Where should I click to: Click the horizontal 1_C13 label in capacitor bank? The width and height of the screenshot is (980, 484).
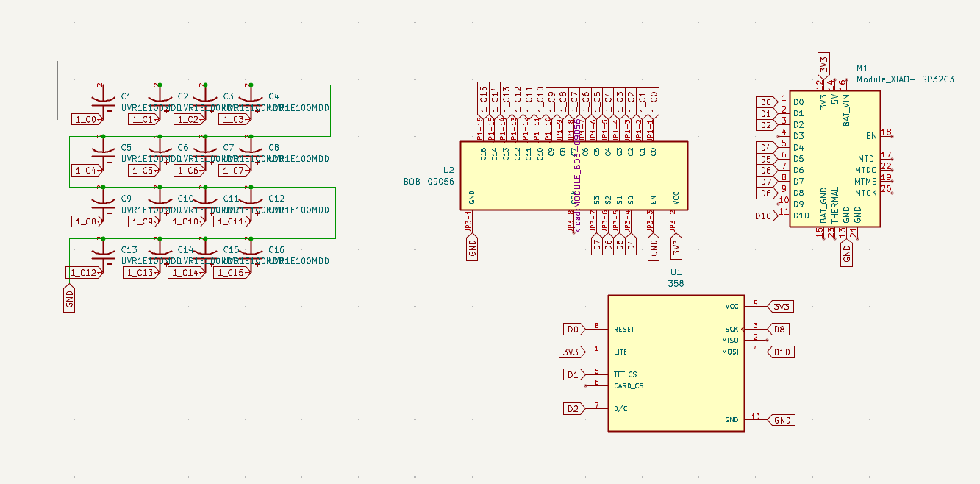(x=140, y=273)
